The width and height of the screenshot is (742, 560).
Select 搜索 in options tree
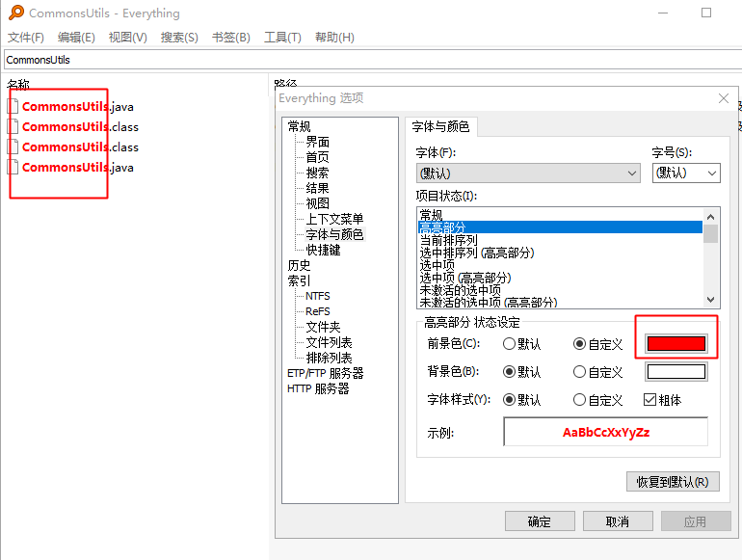pyautogui.click(x=318, y=173)
